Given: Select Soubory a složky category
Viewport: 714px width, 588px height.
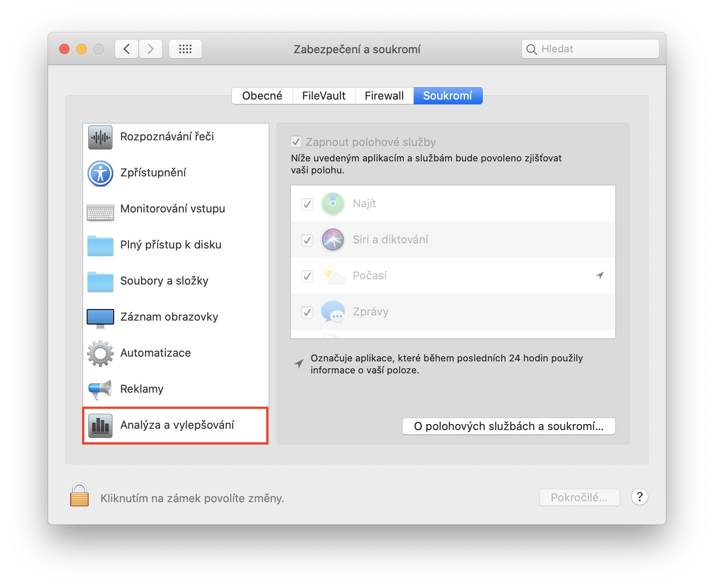Looking at the screenshot, I should tap(176, 282).
